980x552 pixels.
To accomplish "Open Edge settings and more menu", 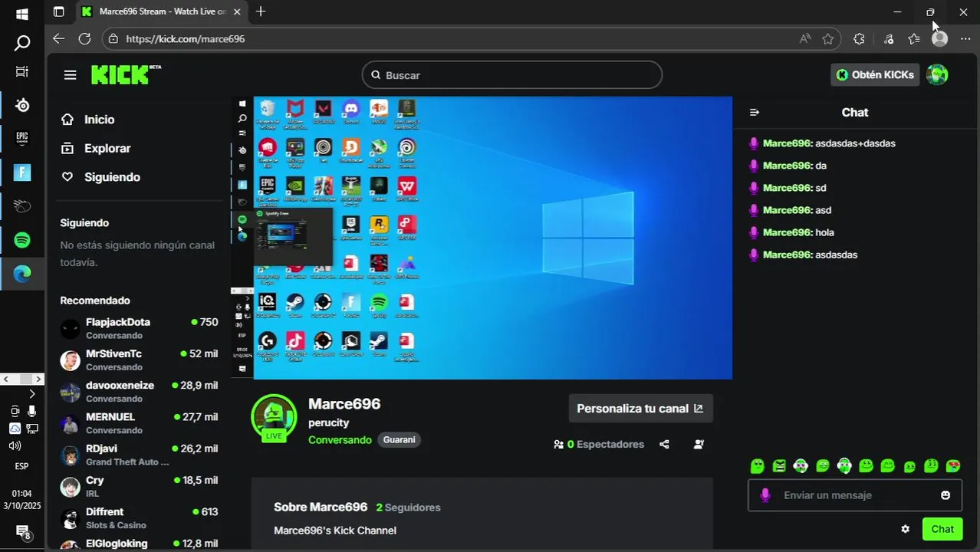I will tap(965, 38).
